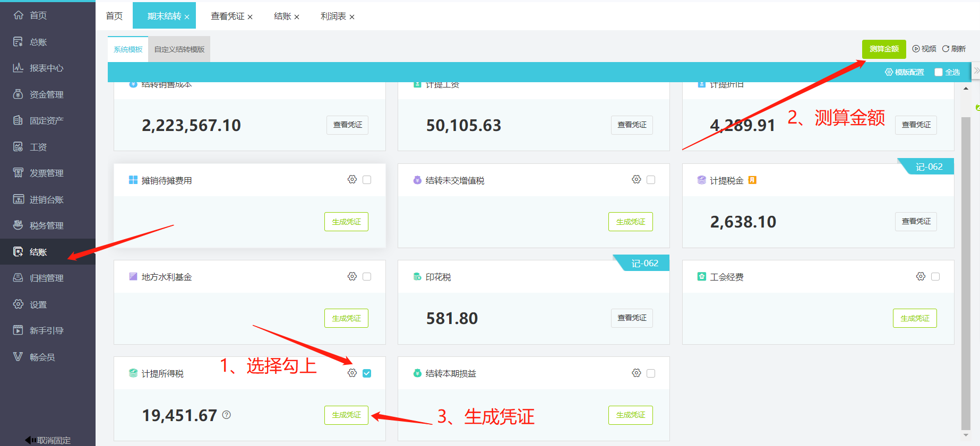Click the question mark beside 19,451.67

click(227, 415)
